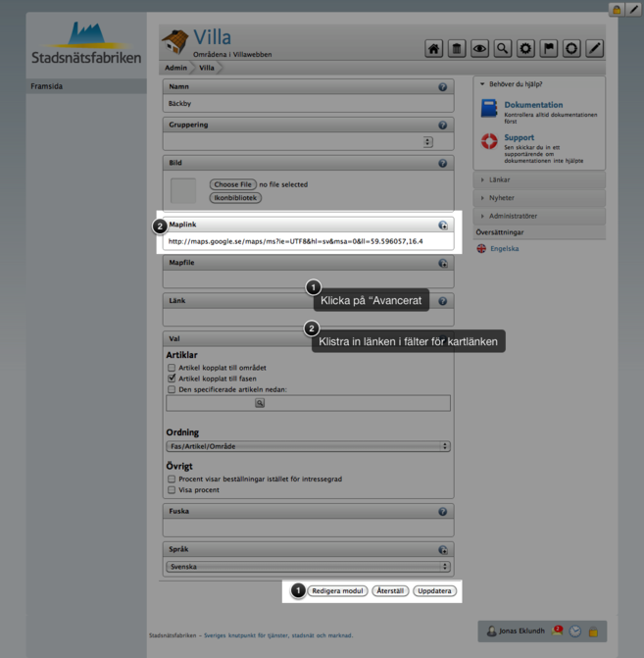Click the magnifying glass search icon
The height and width of the screenshot is (658, 644).
[502, 48]
